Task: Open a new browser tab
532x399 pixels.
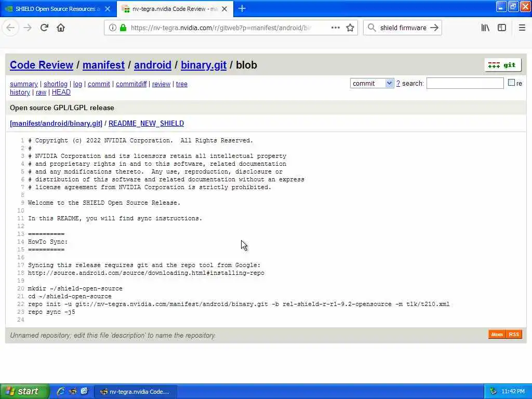Action: [x=242, y=8]
